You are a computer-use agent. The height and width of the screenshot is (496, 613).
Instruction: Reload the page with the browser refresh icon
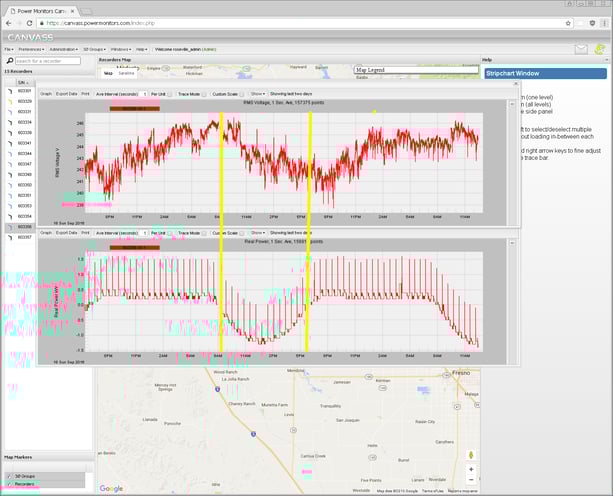29,23
